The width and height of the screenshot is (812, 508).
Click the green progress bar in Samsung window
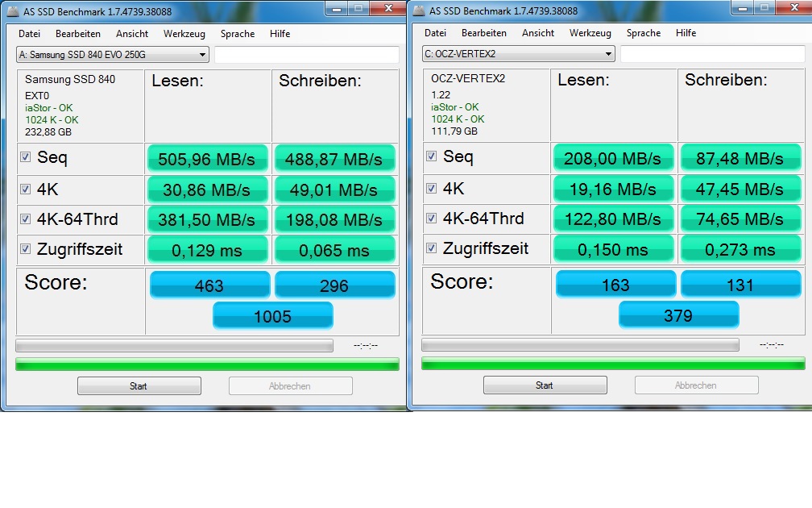(x=207, y=364)
